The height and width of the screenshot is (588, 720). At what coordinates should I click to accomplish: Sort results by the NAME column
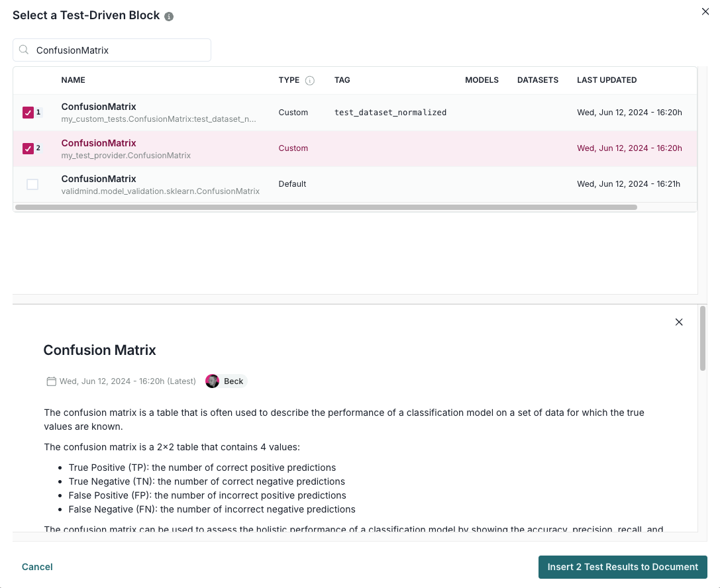(x=73, y=80)
